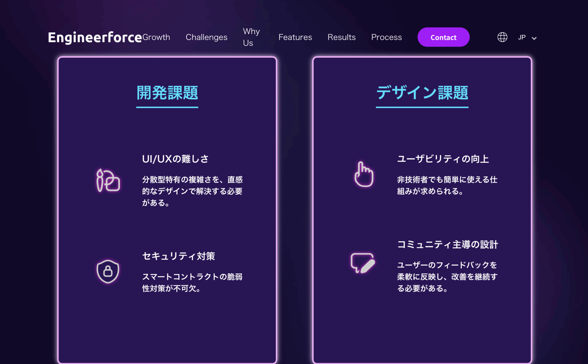Screen dimensions: 588x364
Task: Click the lock symbol inside the shield icon
Action: pyautogui.click(x=108, y=271)
